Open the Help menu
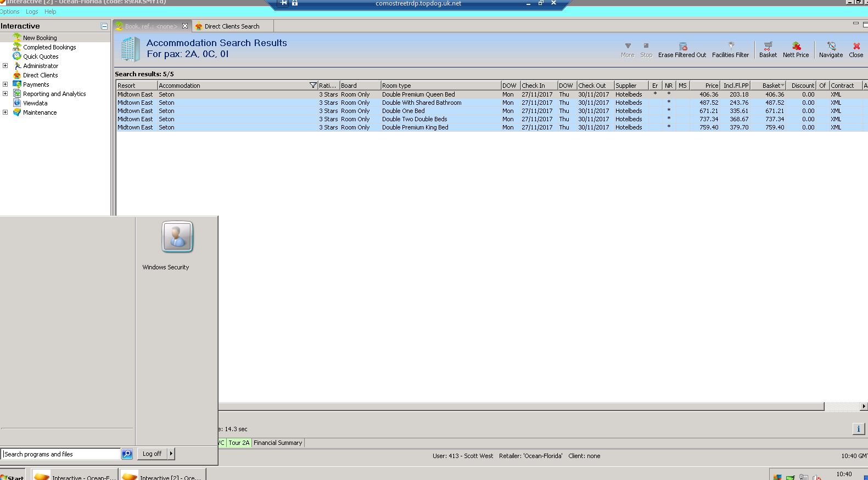 click(50, 12)
